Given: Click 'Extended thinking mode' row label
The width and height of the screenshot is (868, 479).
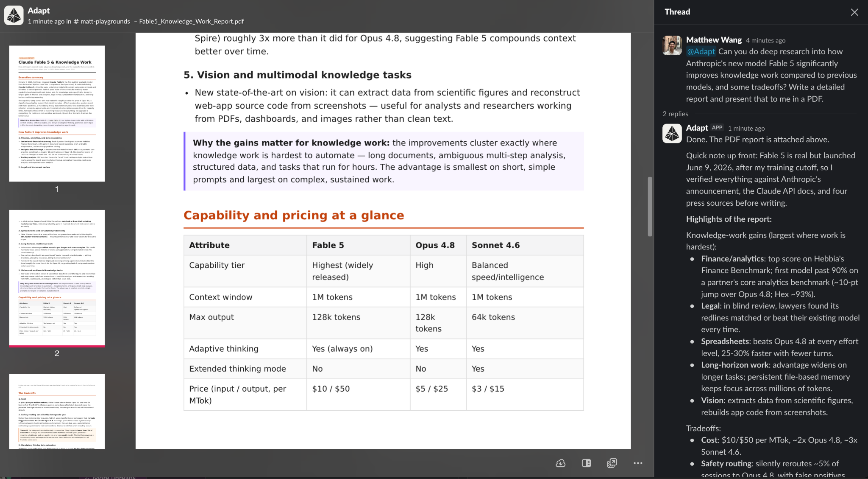Looking at the screenshot, I should click(237, 369).
